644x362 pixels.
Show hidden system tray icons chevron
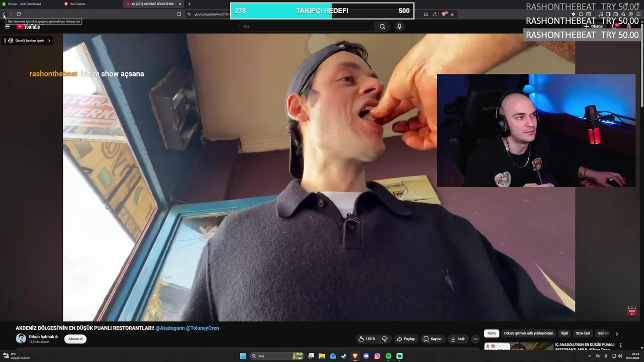click(x=590, y=356)
